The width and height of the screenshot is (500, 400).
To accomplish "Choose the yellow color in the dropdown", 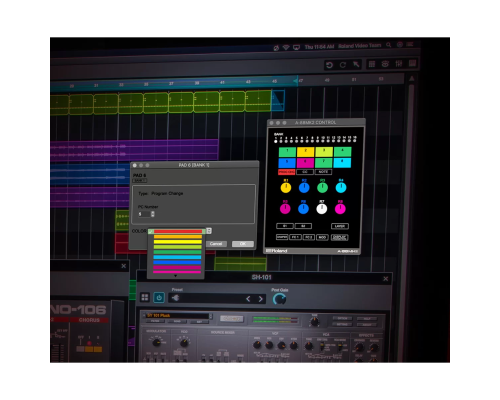I will (178, 242).
